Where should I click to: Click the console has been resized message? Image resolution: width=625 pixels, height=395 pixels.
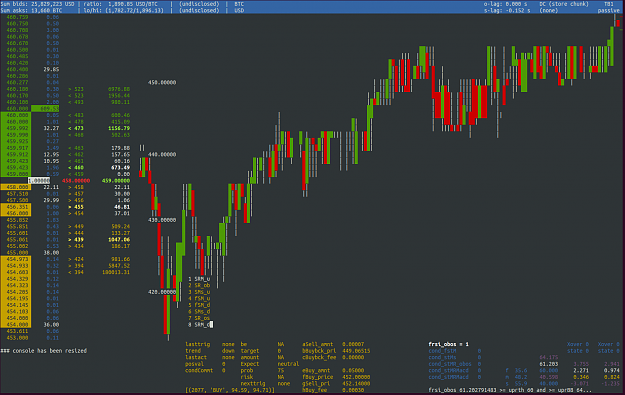pyautogui.click(x=44, y=351)
